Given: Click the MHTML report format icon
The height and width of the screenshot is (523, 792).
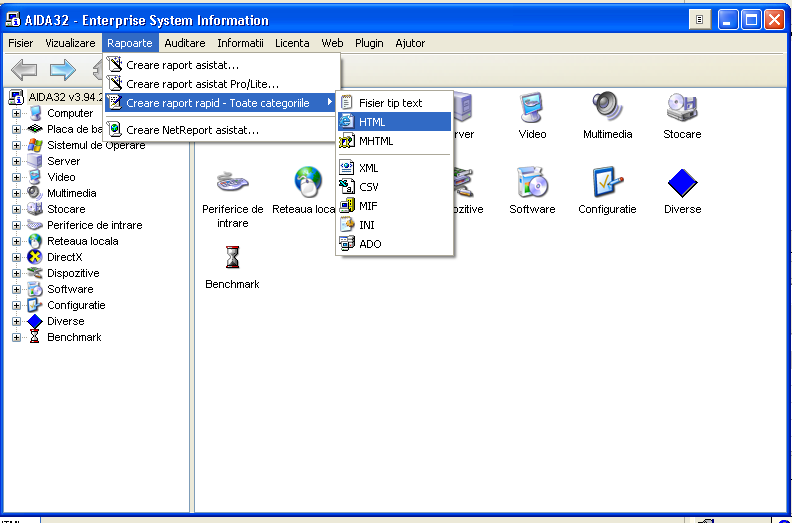Looking at the screenshot, I should [x=346, y=141].
